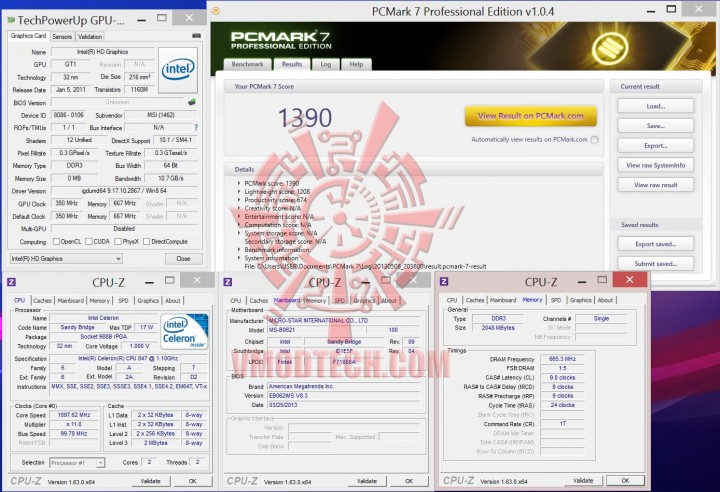Viewport: 720px width, 492px height.
Task: Click the TechPowerUp GPU-Z title bar icon
Action: pyautogui.click(x=11, y=20)
